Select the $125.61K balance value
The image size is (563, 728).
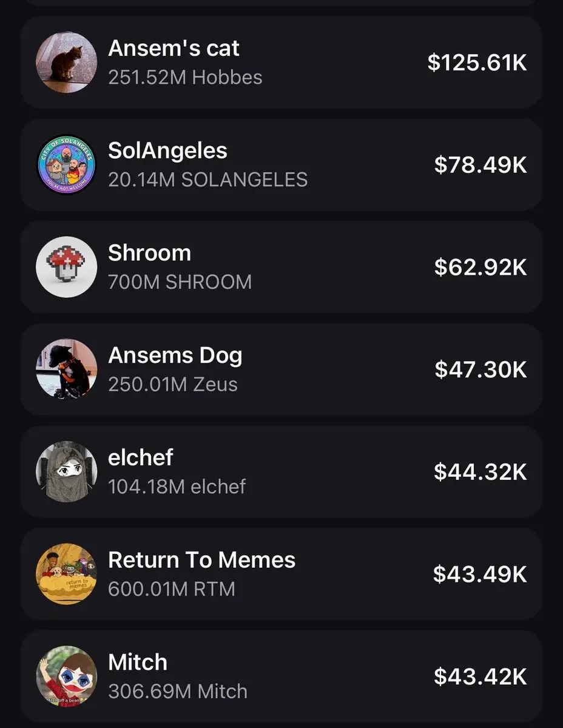tap(477, 62)
